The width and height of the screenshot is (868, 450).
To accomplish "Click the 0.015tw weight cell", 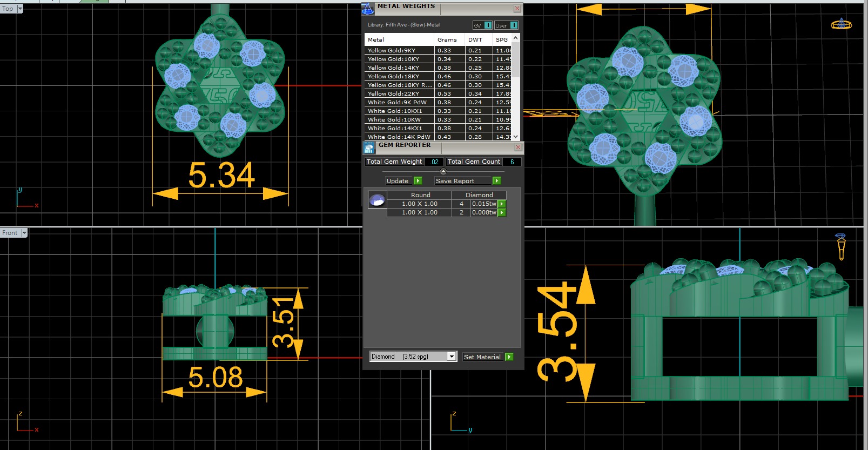I will 484,204.
